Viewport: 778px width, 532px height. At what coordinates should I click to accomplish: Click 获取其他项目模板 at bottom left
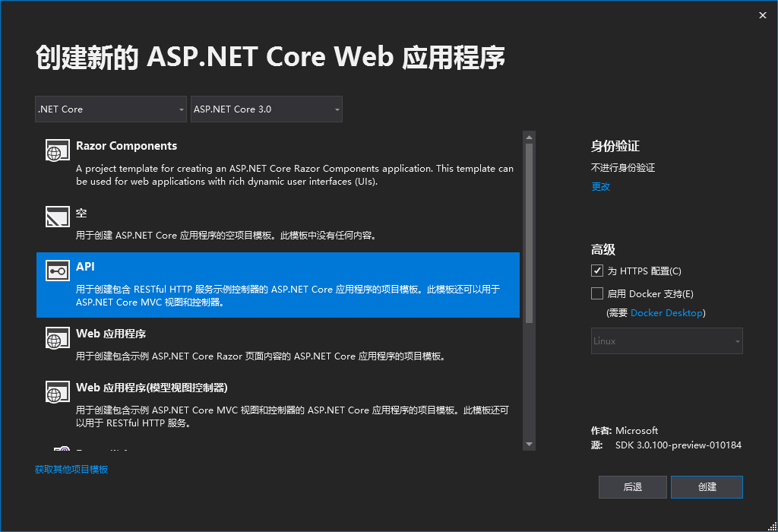point(71,469)
